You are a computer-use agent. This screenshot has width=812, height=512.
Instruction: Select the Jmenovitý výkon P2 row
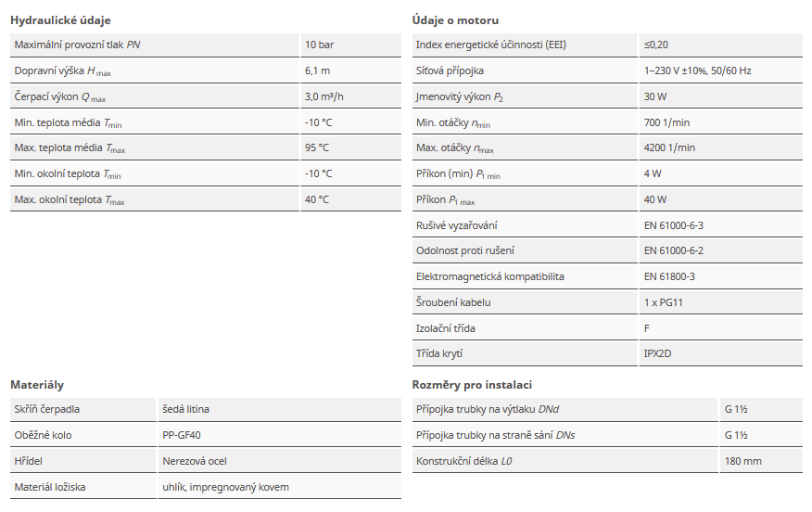point(607,96)
